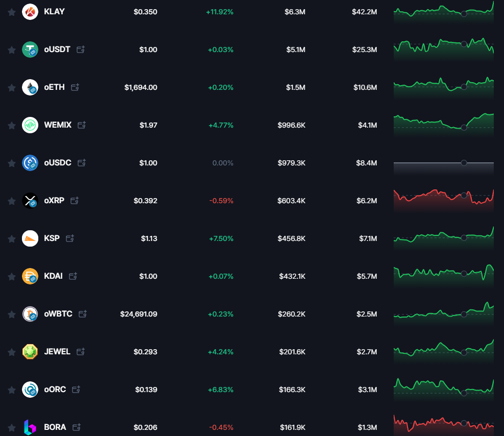504x436 pixels.
Task: Star the oXRP token
Action: click(x=12, y=201)
